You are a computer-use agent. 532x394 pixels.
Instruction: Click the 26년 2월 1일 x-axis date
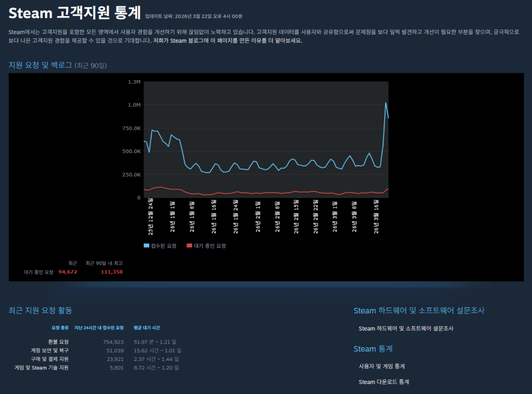[x=258, y=217]
